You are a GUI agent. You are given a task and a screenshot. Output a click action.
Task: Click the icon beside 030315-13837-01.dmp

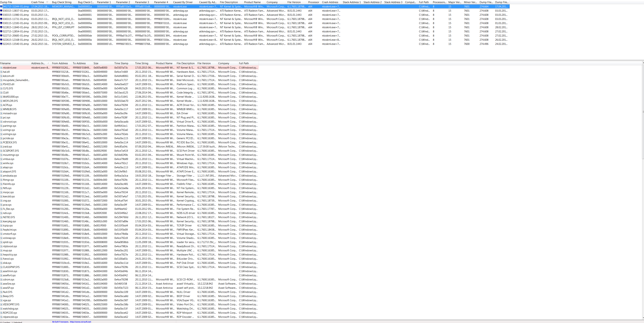(x=1, y=11)
